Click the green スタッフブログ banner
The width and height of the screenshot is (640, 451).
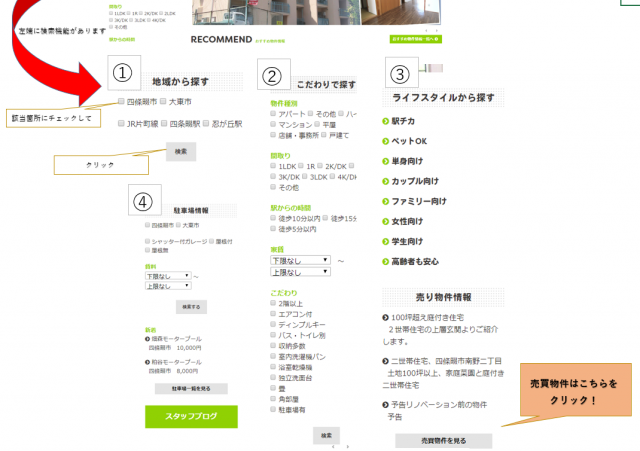tap(191, 417)
